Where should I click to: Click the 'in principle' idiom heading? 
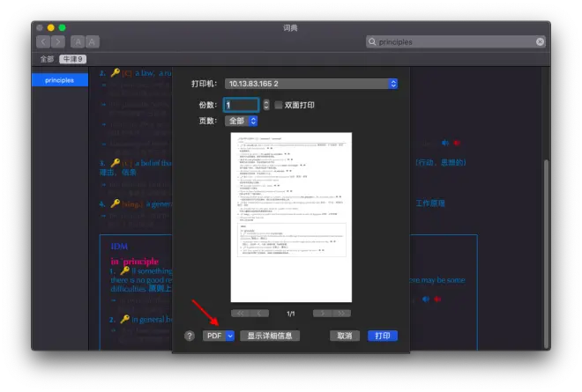pos(135,262)
